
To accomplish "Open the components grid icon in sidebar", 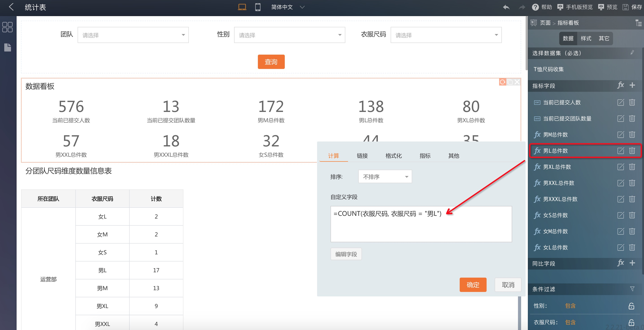I will click(x=7, y=27).
